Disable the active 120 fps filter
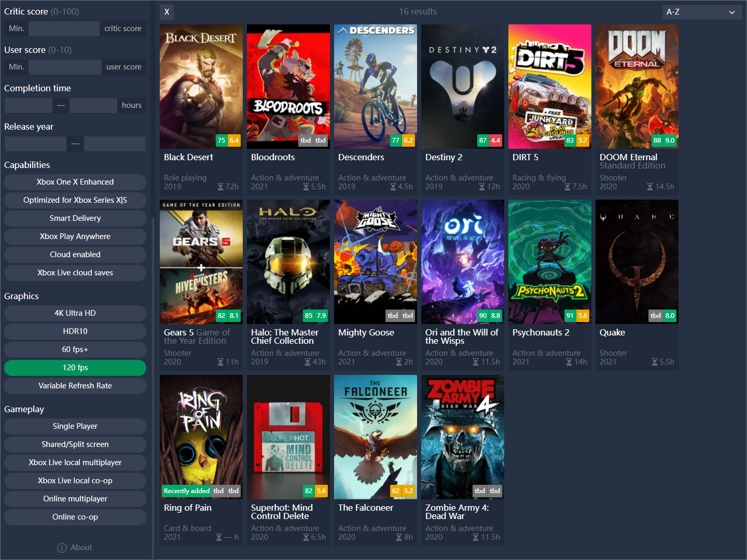The height and width of the screenshot is (560, 747). point(75,368)
